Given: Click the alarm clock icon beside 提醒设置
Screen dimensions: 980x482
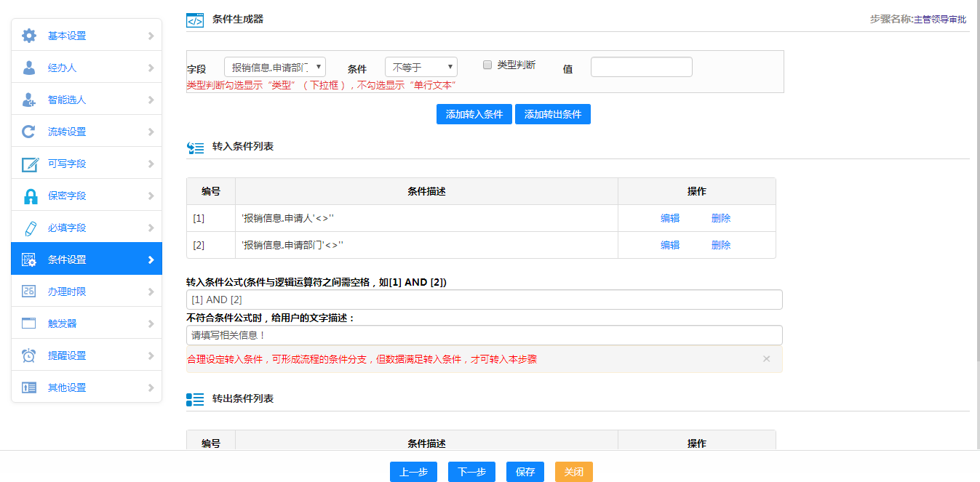Looking at the screenshot, I should 29,356.
